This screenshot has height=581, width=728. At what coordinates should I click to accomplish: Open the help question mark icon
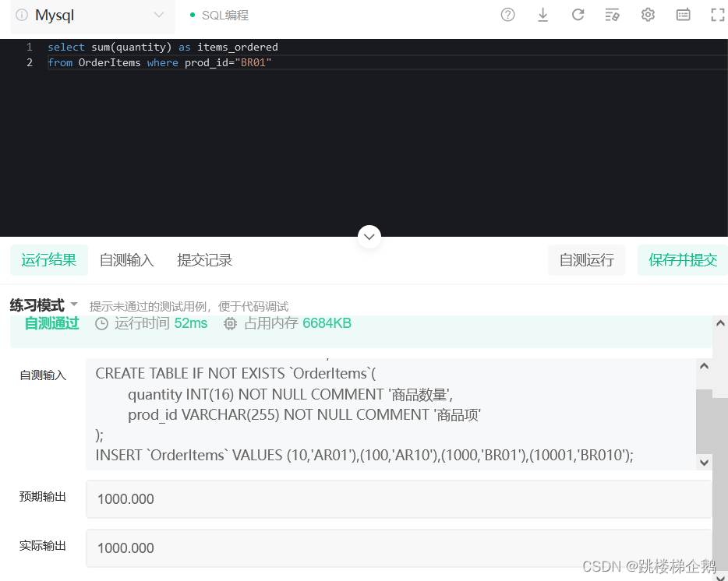tap(507, 15)
